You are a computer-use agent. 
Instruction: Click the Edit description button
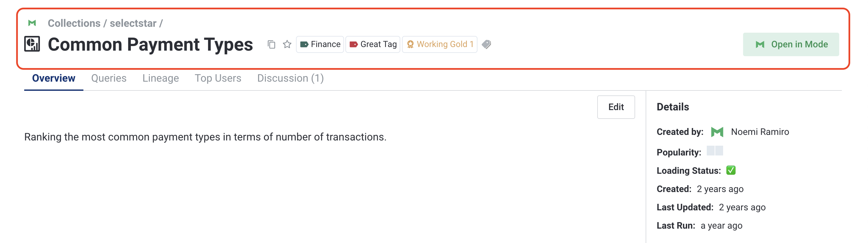616,107
